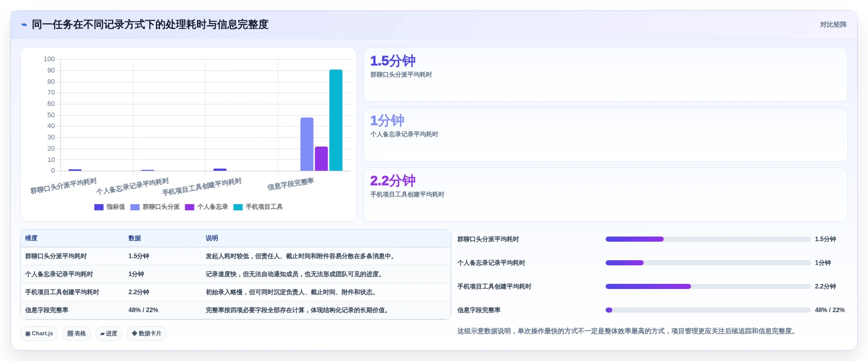Click the 1.5分钟 table cell
This screenshot has height=361, width=868.
click(139, 256)
